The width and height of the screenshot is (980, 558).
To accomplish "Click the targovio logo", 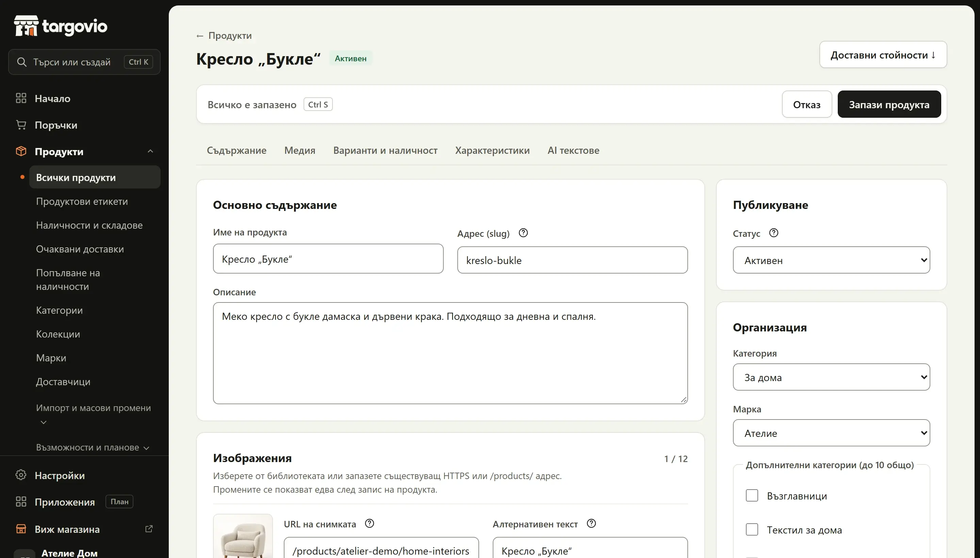I will 61,26.
